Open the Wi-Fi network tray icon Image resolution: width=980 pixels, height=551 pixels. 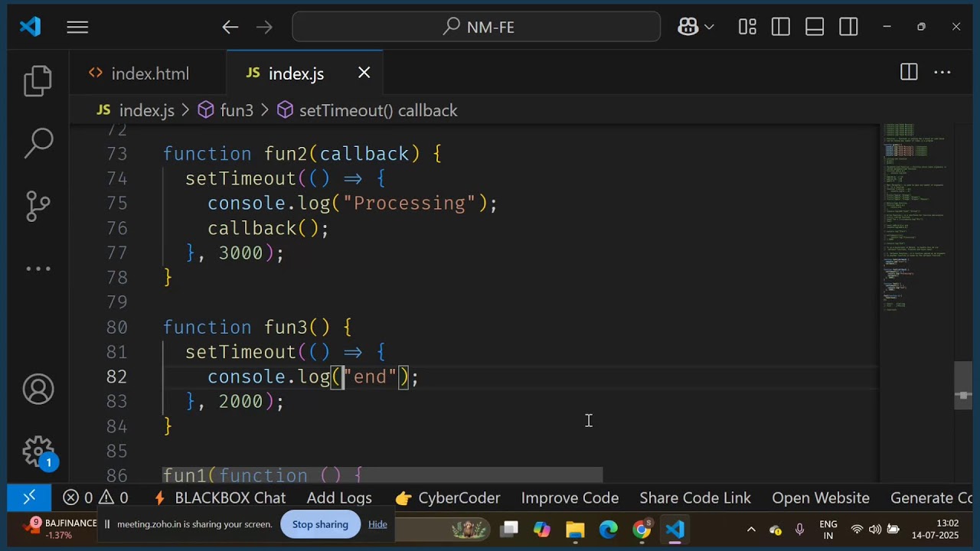857,530
